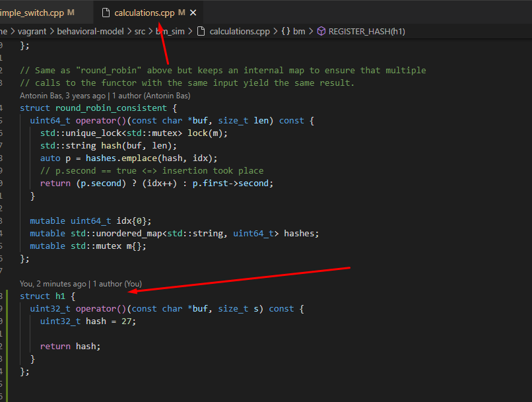Click the h1 operator() signature line
Screen dimensions: 532x402
click(166, 309)
